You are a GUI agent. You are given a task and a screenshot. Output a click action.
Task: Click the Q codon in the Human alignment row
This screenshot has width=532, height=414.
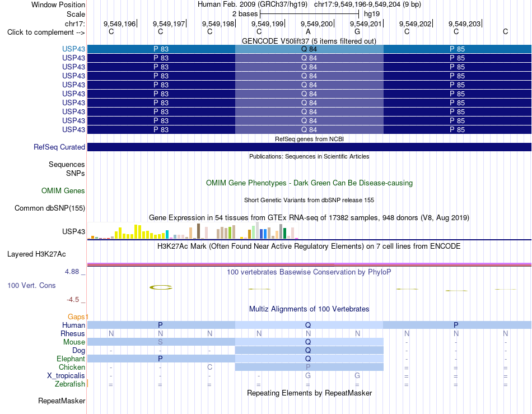coord(308,325)
